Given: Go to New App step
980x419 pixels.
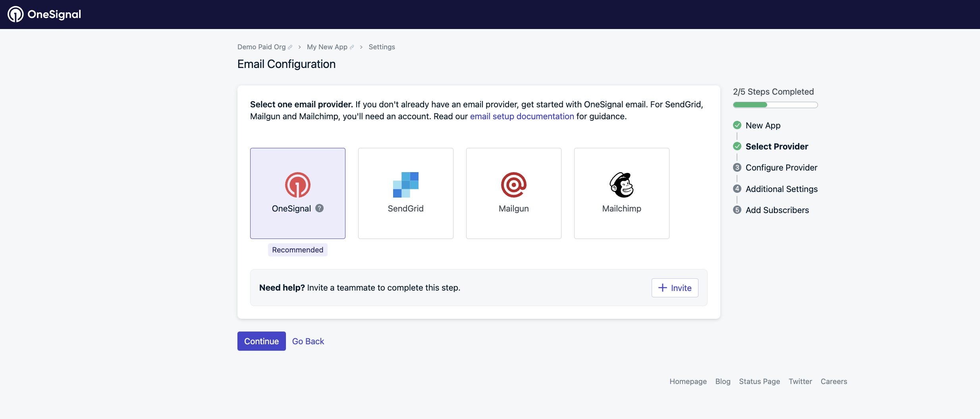Looking at the screenshot, I should coord(763,125).
